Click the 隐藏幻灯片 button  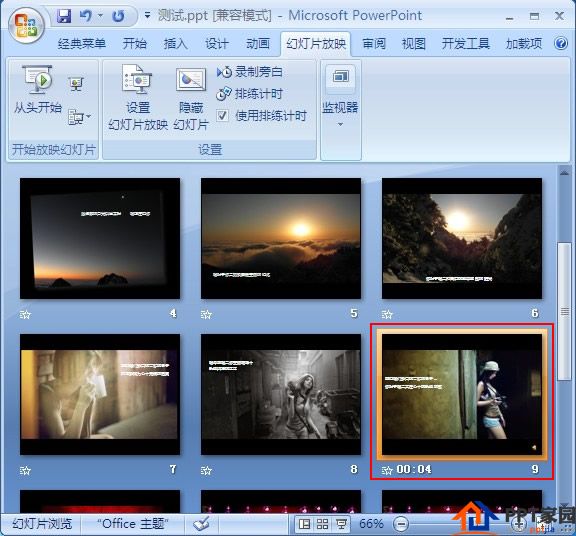coord(191,99)
